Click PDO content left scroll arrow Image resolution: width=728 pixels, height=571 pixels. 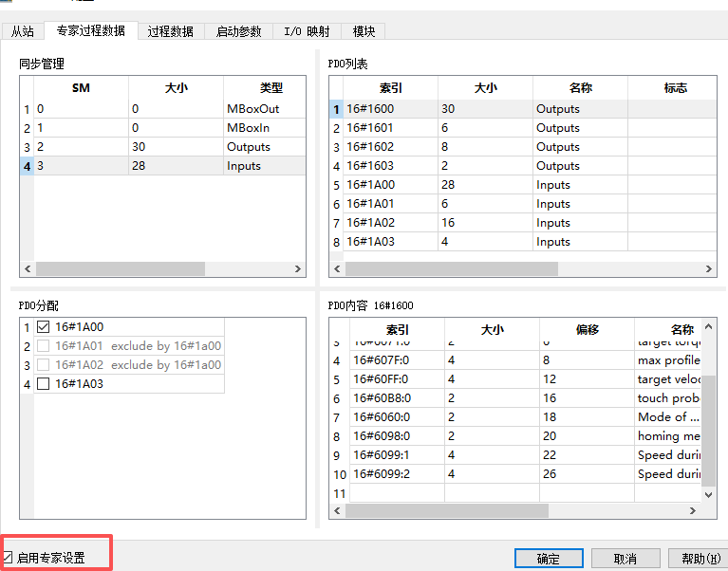(x=337, y=510)
